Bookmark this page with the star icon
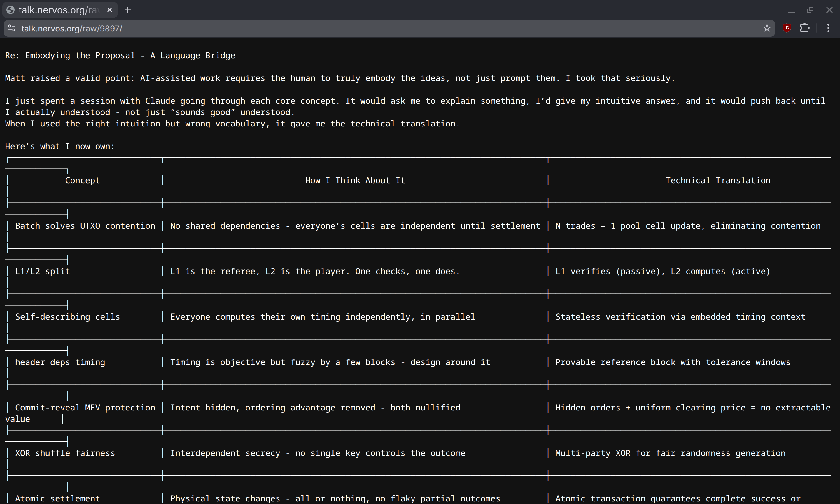This screenshot has height=504, width=840. [x=766, y=28]
